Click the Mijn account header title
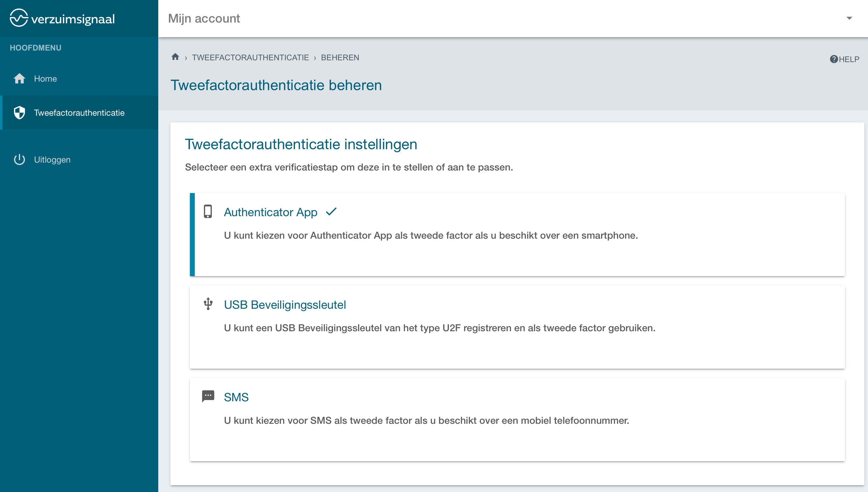This screenshot has height=492, width=868. click(204, 18)
